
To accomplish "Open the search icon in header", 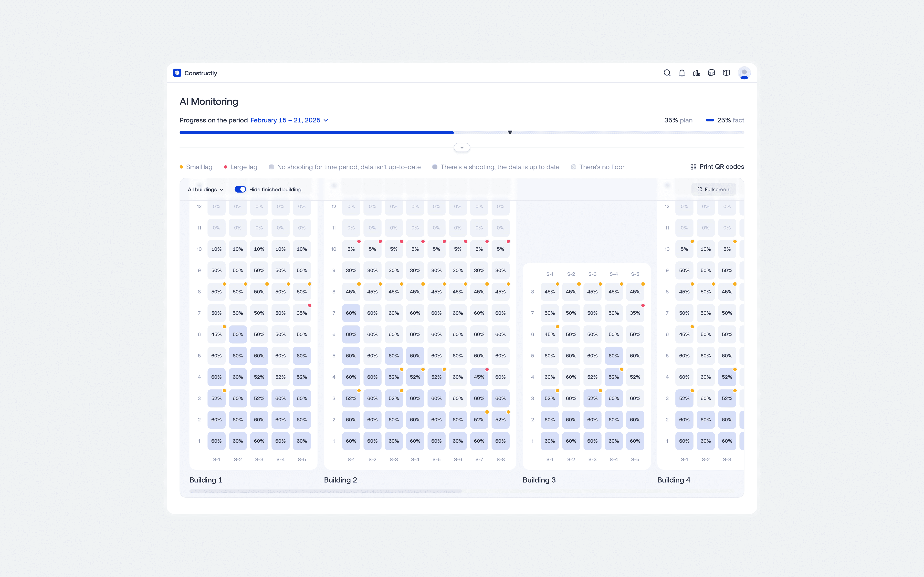I will 667,73.
